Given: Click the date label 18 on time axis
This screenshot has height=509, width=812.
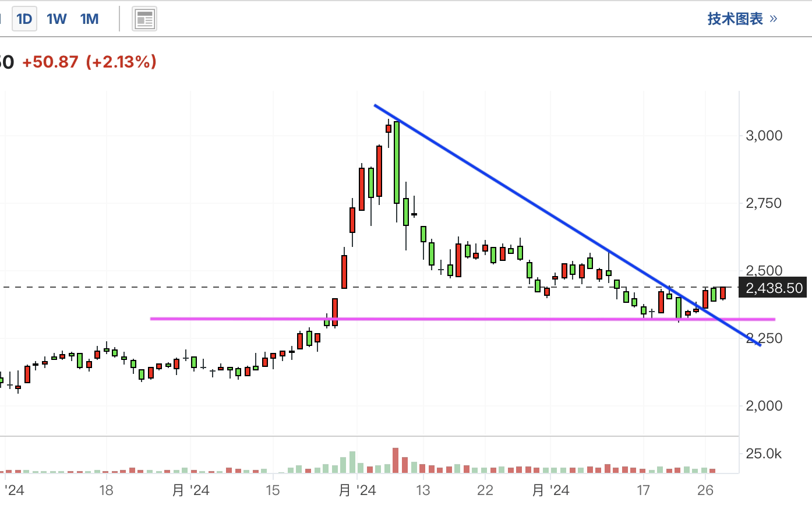Looking at the screenshot, I should (106, 490).
